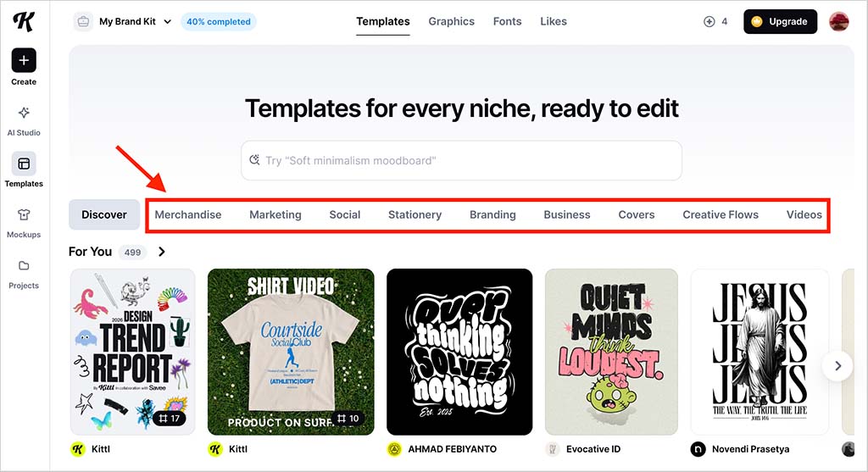The width and height of the screenshot is (868, 472).
Task: Open Shirt Video Courtside template
Action: click(x=291, y=352)
